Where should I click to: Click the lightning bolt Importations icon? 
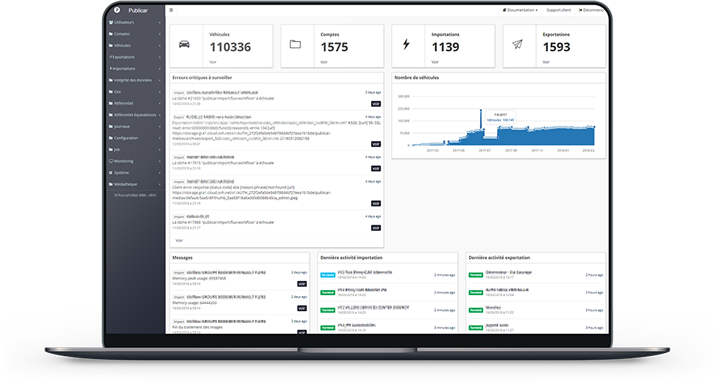coord(406,45)
